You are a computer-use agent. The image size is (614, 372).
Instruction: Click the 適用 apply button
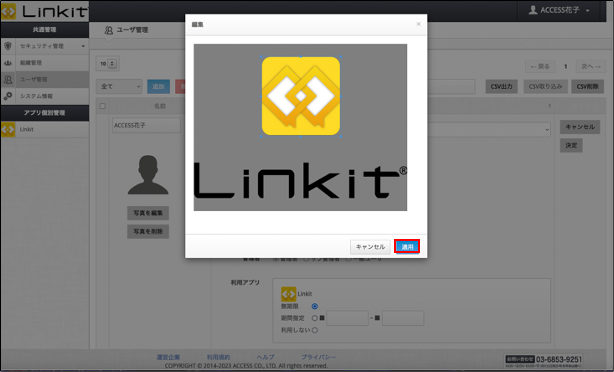tap(407, 247)
